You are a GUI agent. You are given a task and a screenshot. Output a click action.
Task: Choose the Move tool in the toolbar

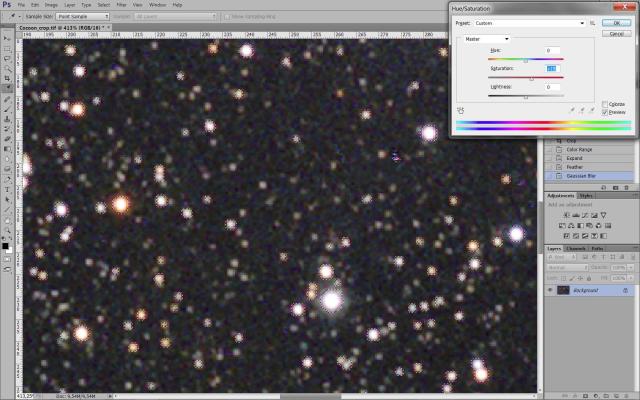pyautogui.click(x=7, y=37)
